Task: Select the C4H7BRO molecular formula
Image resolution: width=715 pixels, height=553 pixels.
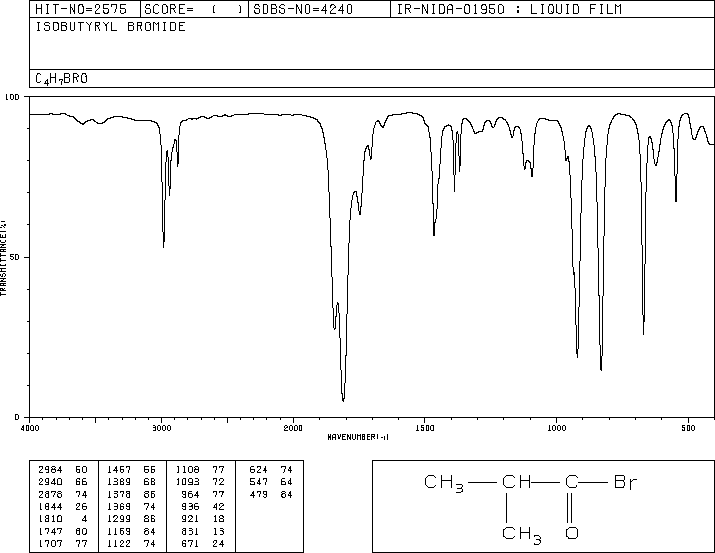Action: (x=62, y=79)
